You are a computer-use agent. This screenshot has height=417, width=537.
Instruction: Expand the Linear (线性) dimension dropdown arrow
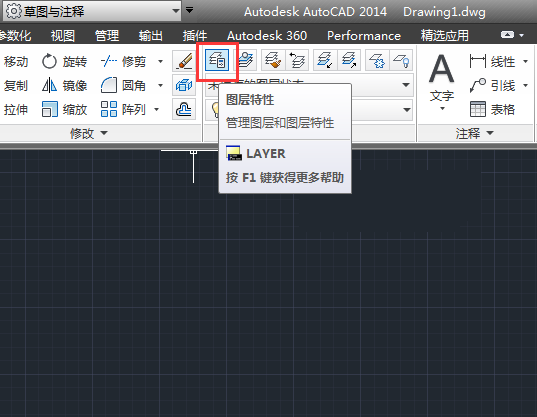pos(525,62)
